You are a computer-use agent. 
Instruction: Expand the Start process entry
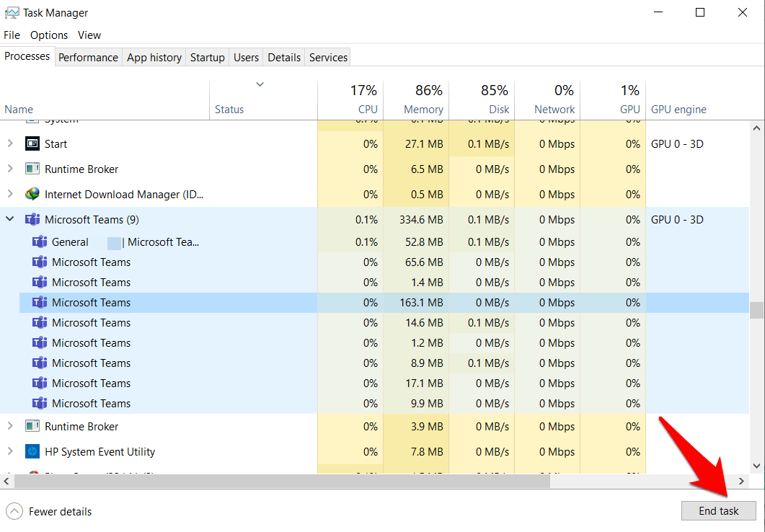[x=10, y=143]
